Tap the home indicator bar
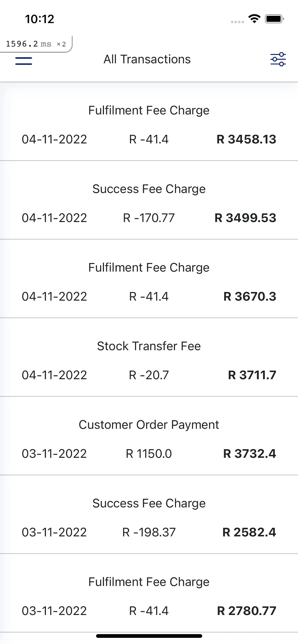 point(149,636)
